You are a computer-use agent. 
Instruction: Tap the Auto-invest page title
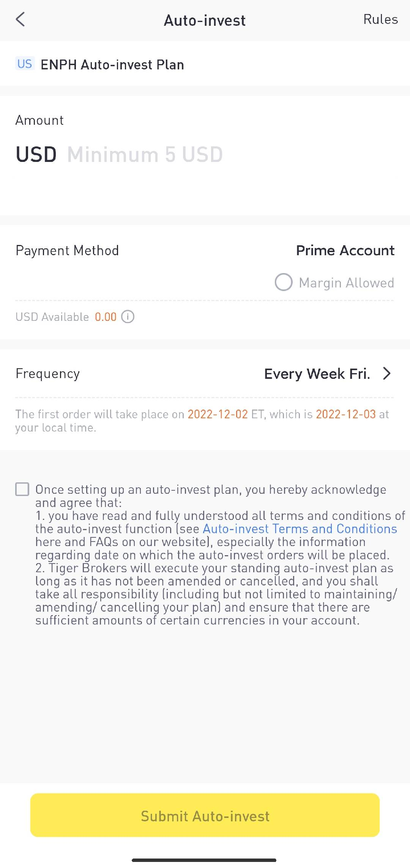pyautogui.click(x=205, y=20)
